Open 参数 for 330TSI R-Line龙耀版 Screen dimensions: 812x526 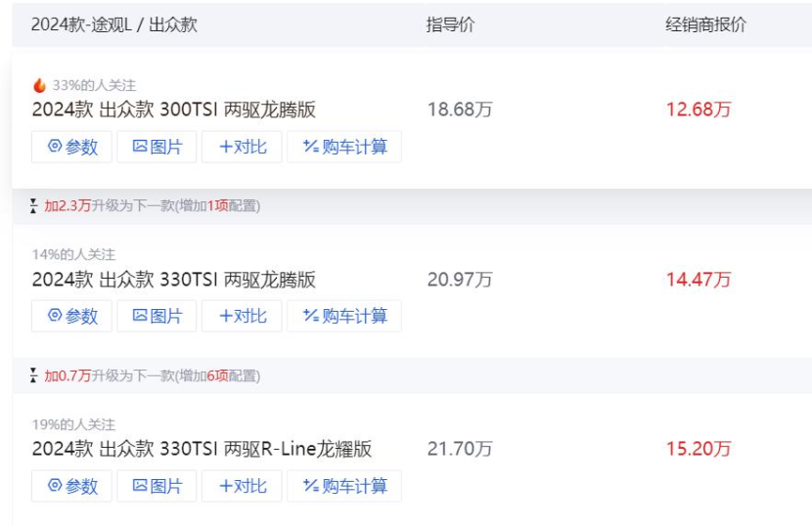click(x=71, y=486)
